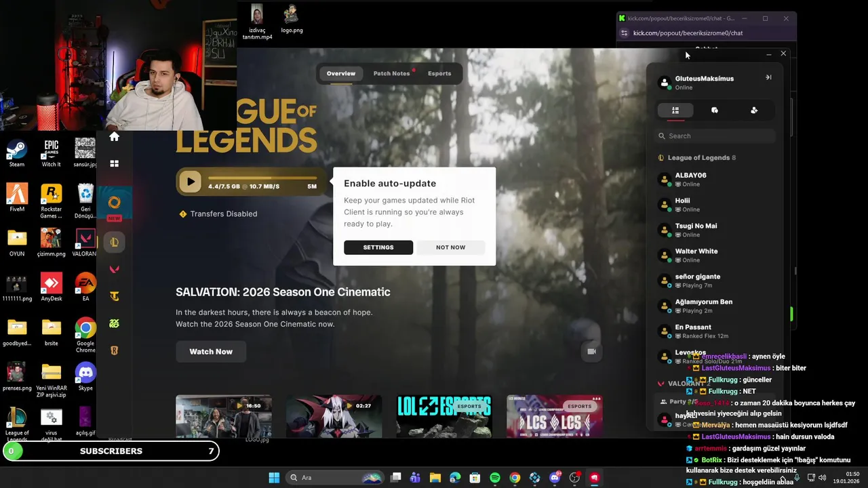
Task: Click the File Explorer taskbar icon
Action: click(x=435, y=478)
